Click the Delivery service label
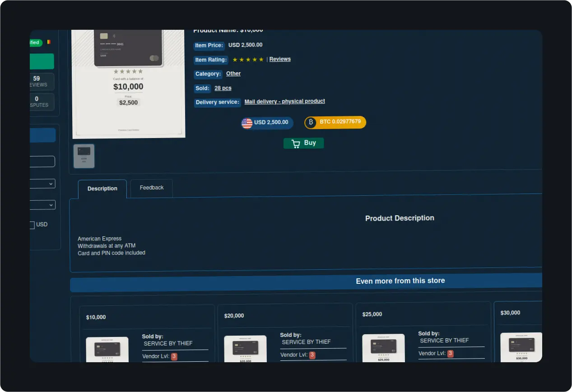The height and width of the screenshot is (392, 572). pos(217,102)
